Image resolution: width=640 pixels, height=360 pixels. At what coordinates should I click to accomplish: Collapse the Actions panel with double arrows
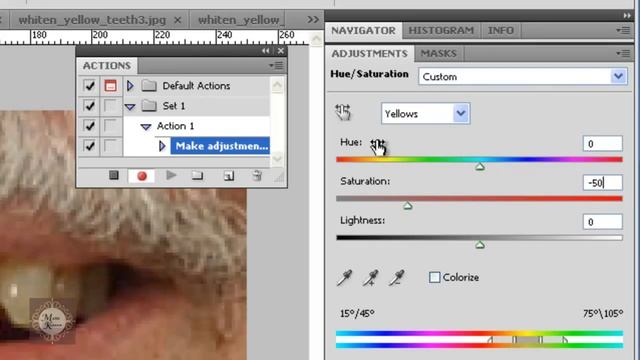pos(266,51)
